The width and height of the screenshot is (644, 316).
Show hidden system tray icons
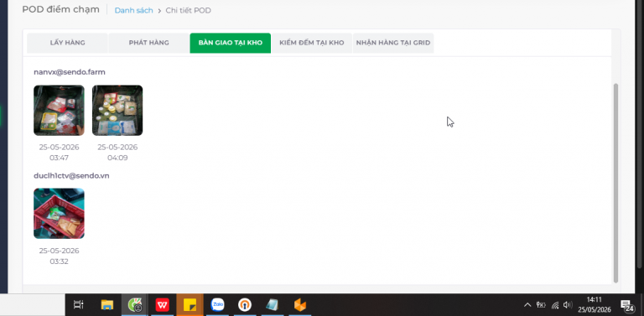click(x=527, y=305)
